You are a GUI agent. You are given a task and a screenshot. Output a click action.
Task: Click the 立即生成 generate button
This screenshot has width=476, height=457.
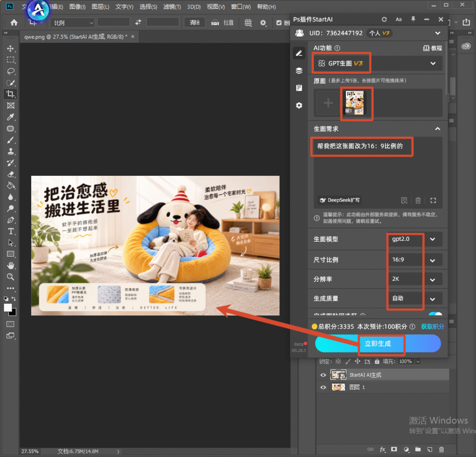tap(377, 344)
